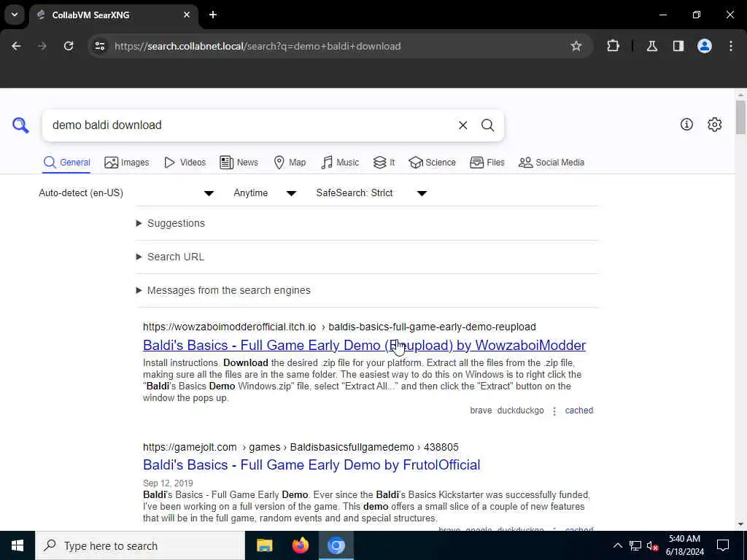Open the Windows notification center
This screenshot has height=560, width=747.
(723, 545)
